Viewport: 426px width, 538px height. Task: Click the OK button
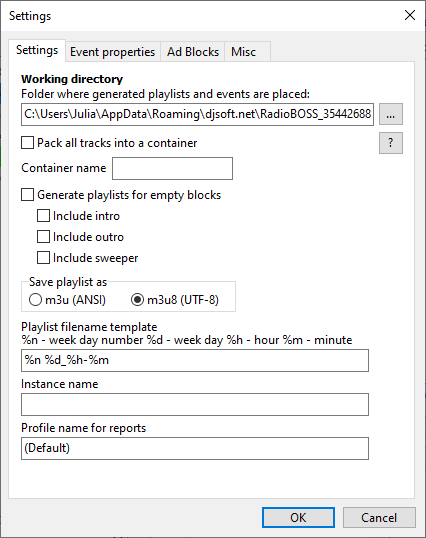pyautogui.click(x=298, y=517)
